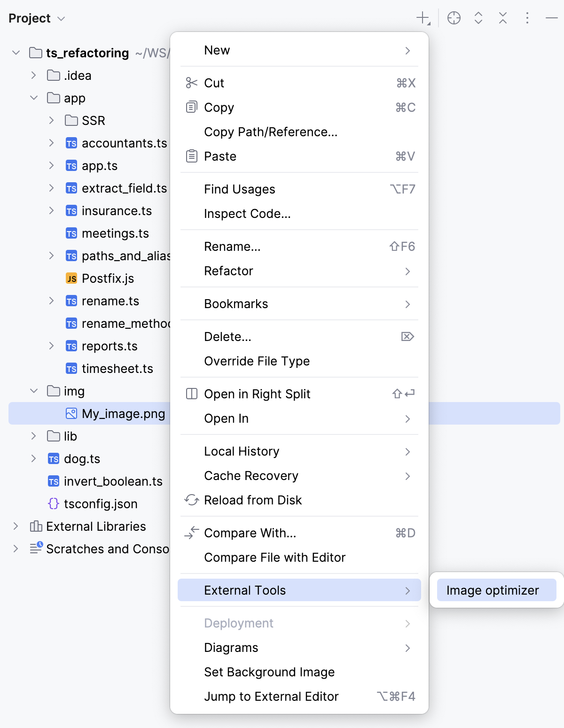564x728 pixels.
Task: Choose Rename from the context menu
Action: (x=232, y=246)
